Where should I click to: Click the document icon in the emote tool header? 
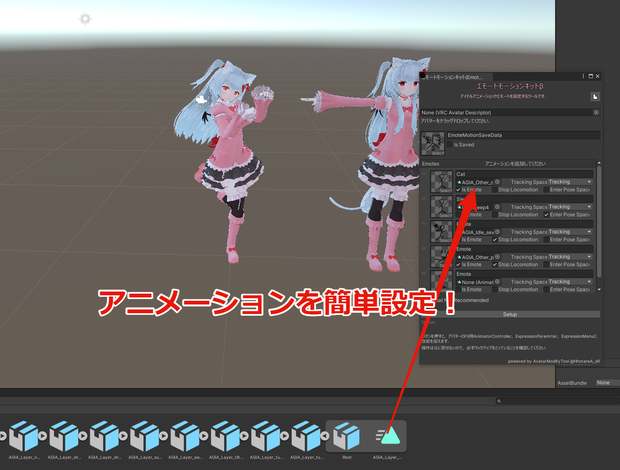click(595, 96)
